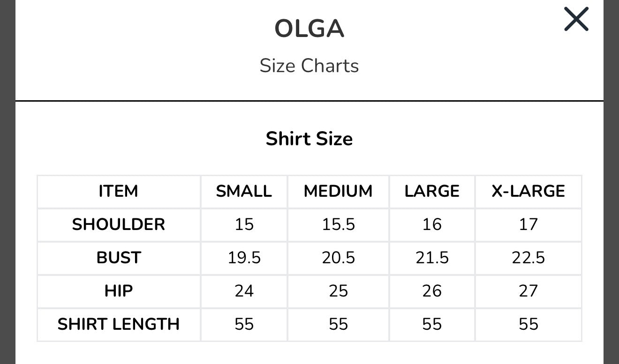Close the OLGA size chart dialog

576,19
